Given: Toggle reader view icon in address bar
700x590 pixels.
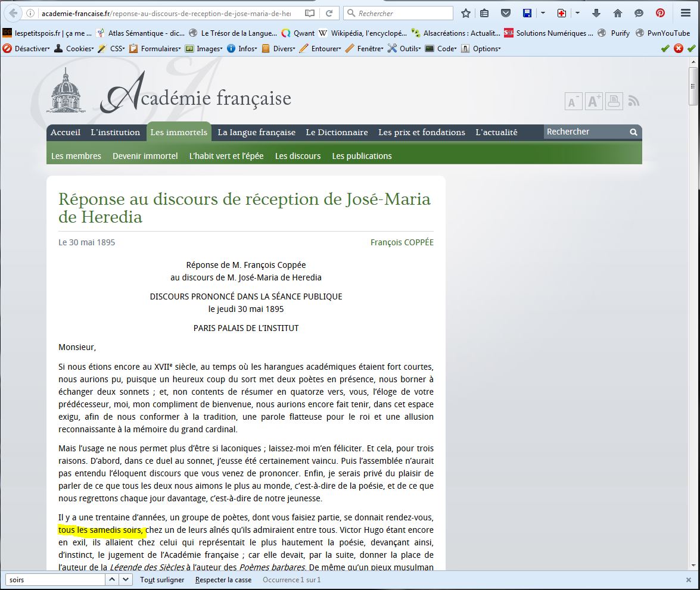Looking at the screenshot, I should pos(309,13).
